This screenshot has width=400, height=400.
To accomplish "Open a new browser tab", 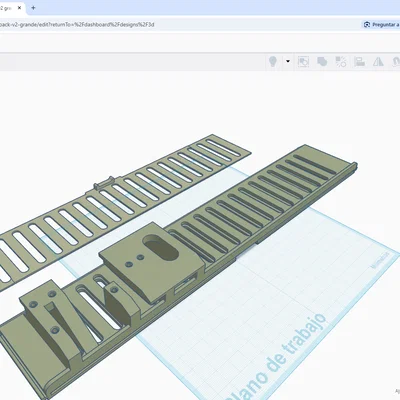I will (x=33, y=8).
